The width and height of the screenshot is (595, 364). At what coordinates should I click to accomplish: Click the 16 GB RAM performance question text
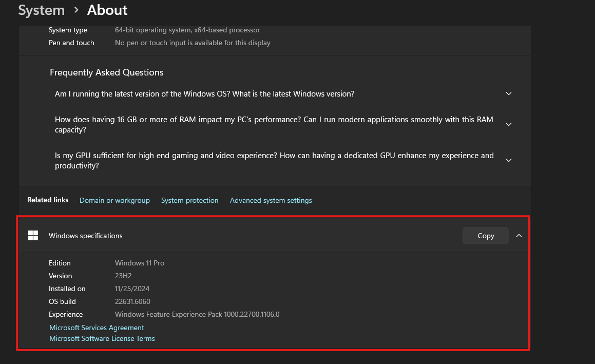274,124
